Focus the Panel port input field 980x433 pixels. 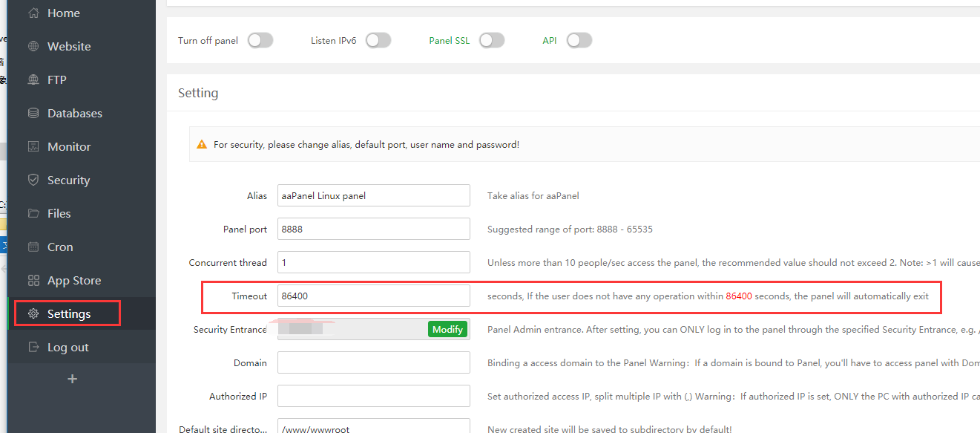click(x=373, y=229)
